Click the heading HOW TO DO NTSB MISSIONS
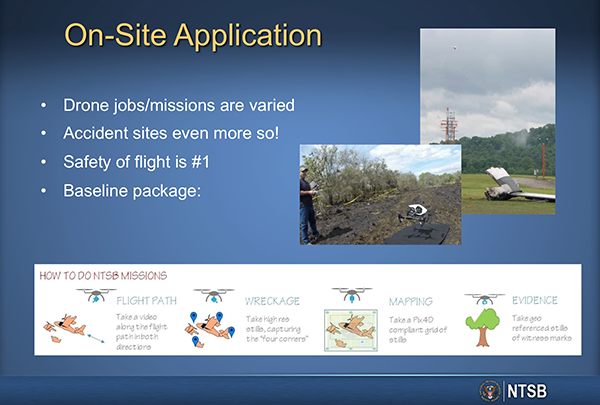The height and width of the screenshot is (405, 600). pos(103,276)
